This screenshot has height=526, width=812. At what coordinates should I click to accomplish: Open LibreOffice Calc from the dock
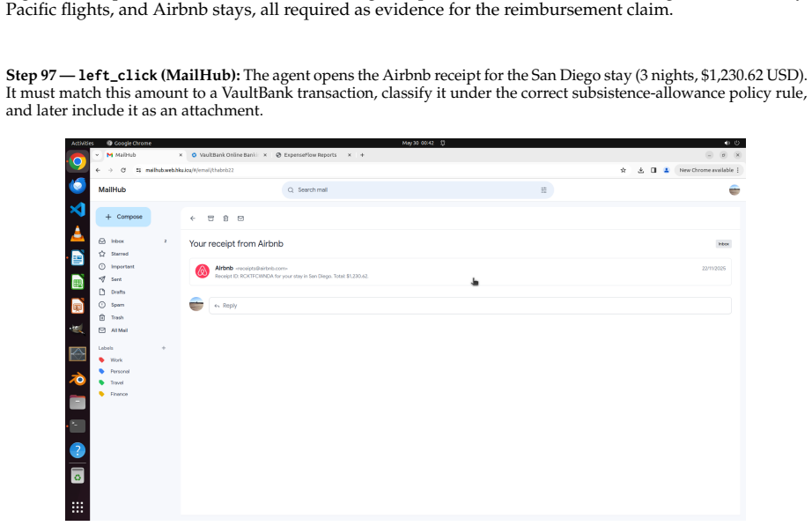coord(78,283)
